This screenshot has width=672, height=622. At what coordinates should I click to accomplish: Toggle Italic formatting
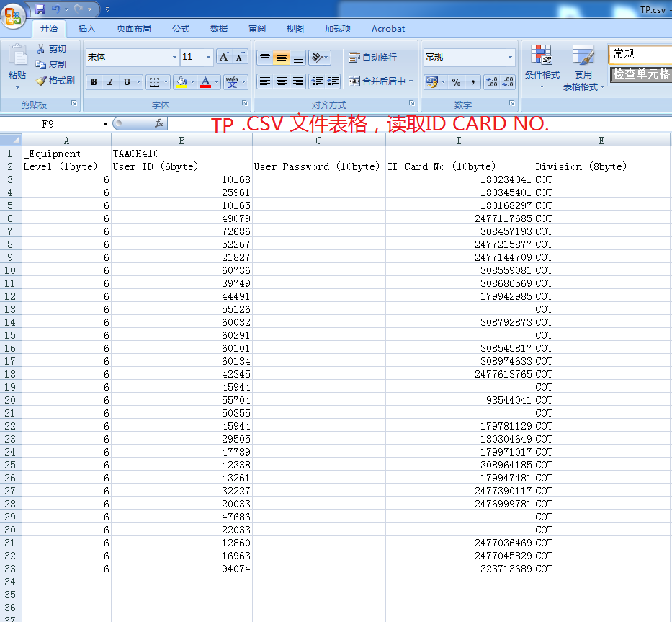click(110, 82)
